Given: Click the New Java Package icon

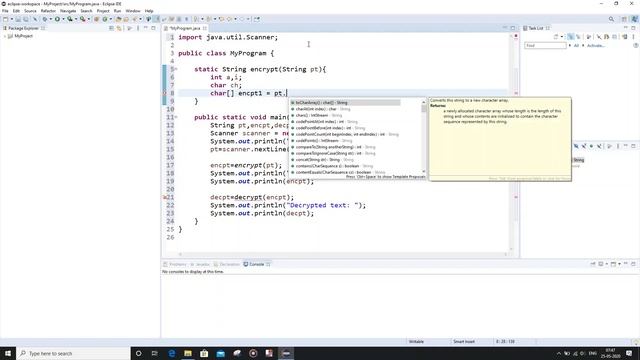Looking at the screenshot, I should [x=97, y=19].
